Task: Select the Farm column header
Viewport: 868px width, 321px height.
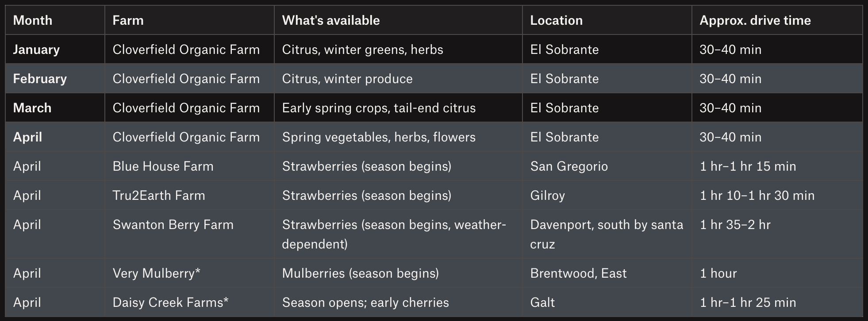Action: [x=189, y=20]
